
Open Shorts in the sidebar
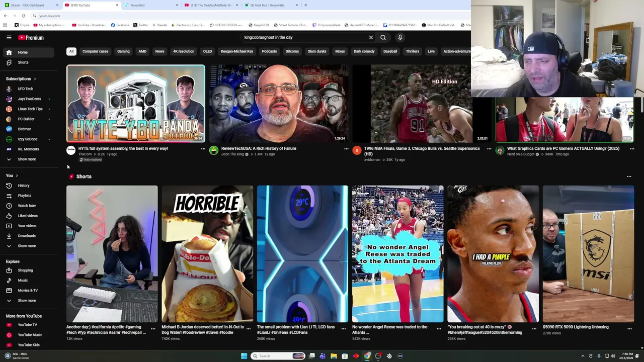coord(28,62)
